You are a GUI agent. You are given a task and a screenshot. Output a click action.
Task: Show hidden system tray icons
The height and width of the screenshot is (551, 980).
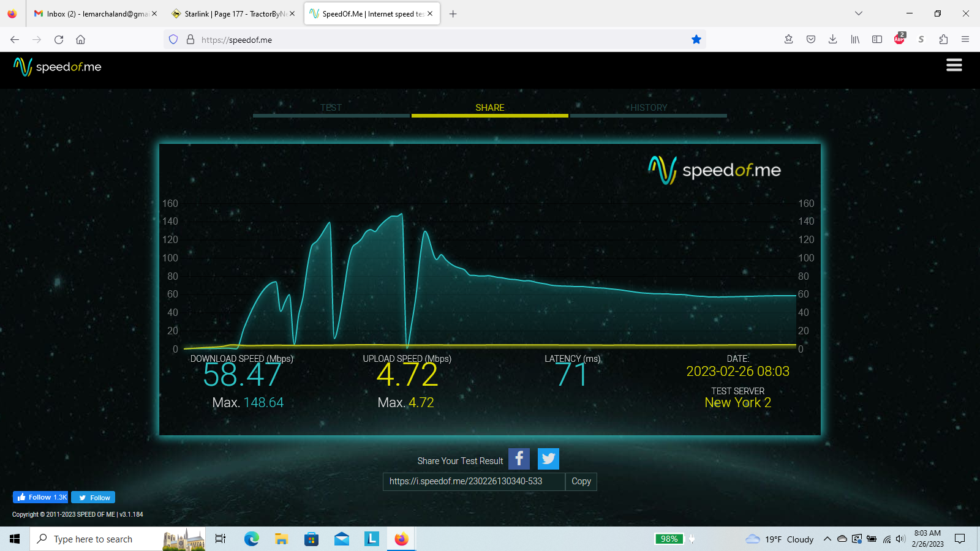click(827, 539)
